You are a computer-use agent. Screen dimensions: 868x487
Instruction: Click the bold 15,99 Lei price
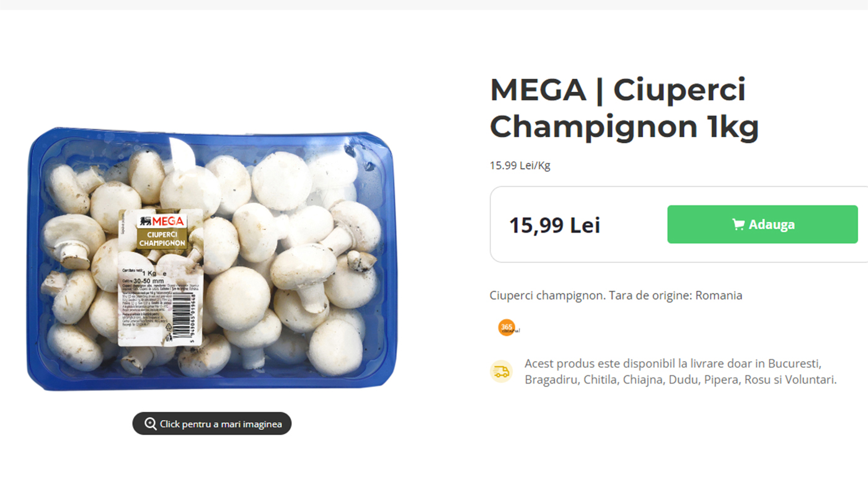pyautogui.click(x=555, y=225)
